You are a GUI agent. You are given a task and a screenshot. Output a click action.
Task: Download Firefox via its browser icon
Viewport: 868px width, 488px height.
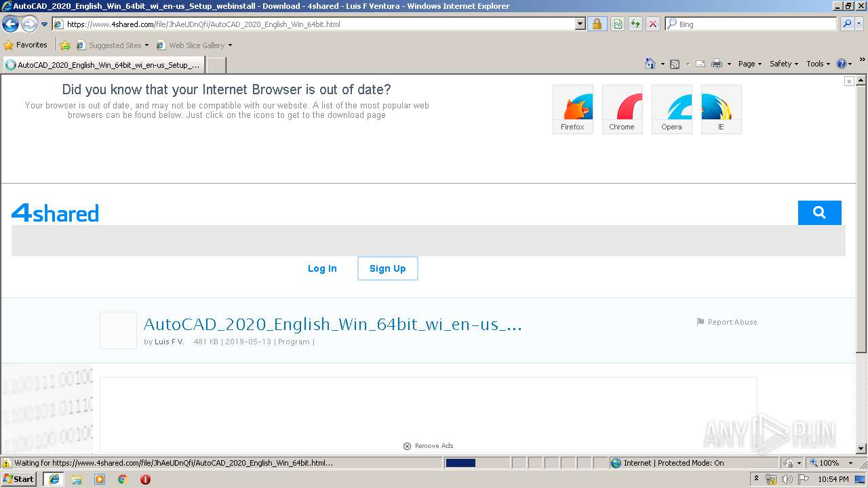tap(573, 109)
